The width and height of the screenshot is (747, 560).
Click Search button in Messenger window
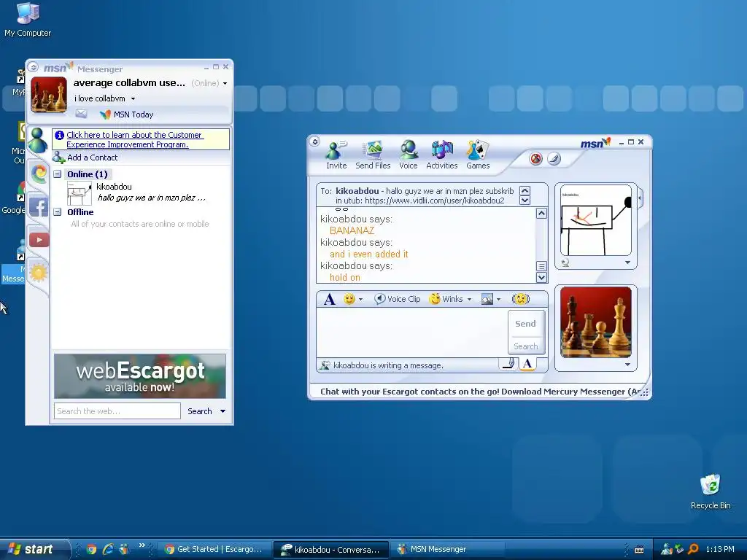(200, 411)
